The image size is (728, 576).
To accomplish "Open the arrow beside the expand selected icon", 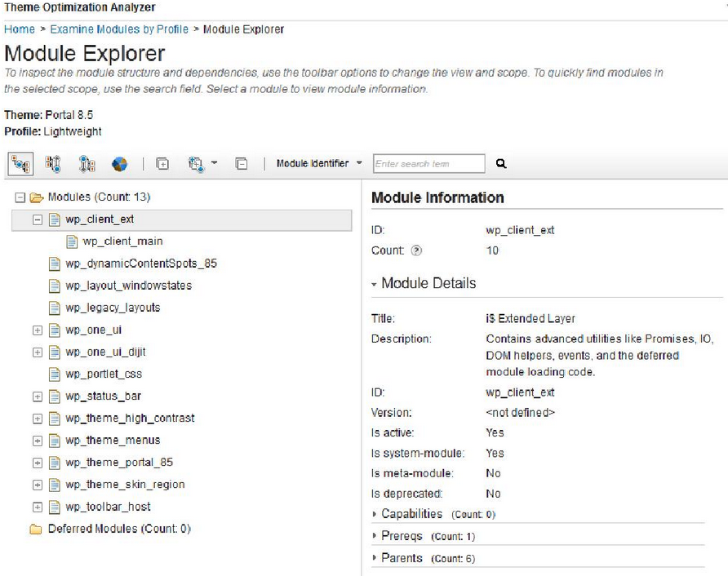I will click(x=214, y=163).
